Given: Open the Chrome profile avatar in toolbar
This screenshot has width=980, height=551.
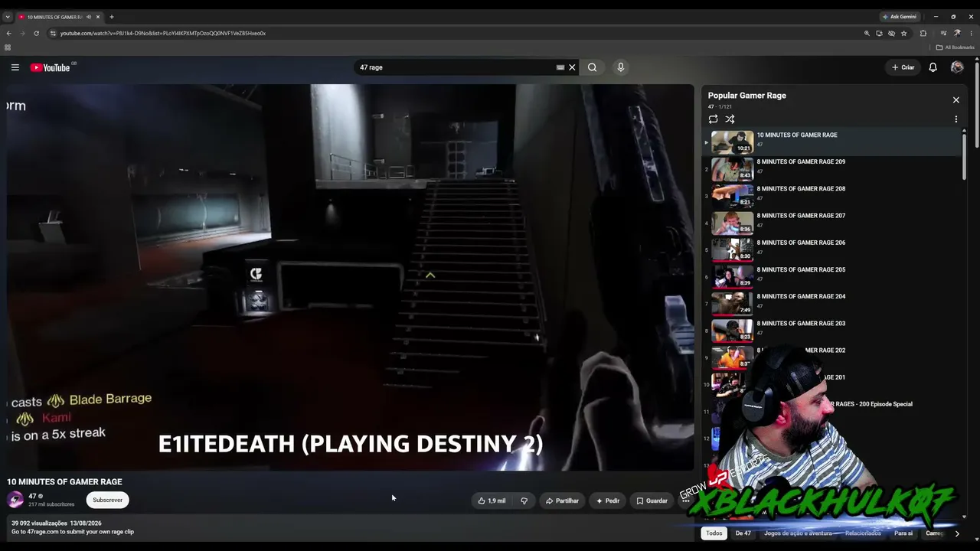Looking at the screenshot, I should pyautogui.click(x=957, y=33).
